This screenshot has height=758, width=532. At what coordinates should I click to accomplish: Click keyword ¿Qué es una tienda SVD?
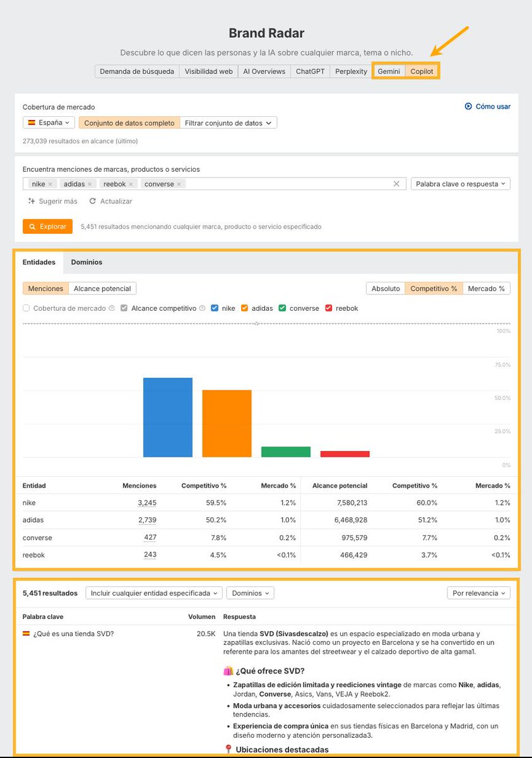pos(73,634)
